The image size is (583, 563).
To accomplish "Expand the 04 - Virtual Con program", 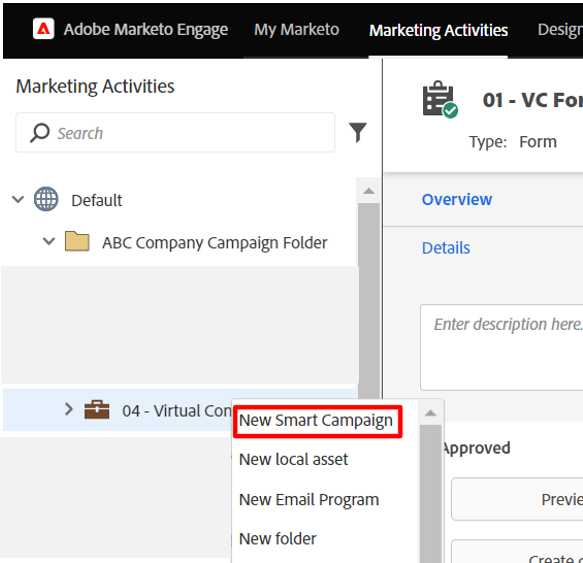I will pos(68,409).
